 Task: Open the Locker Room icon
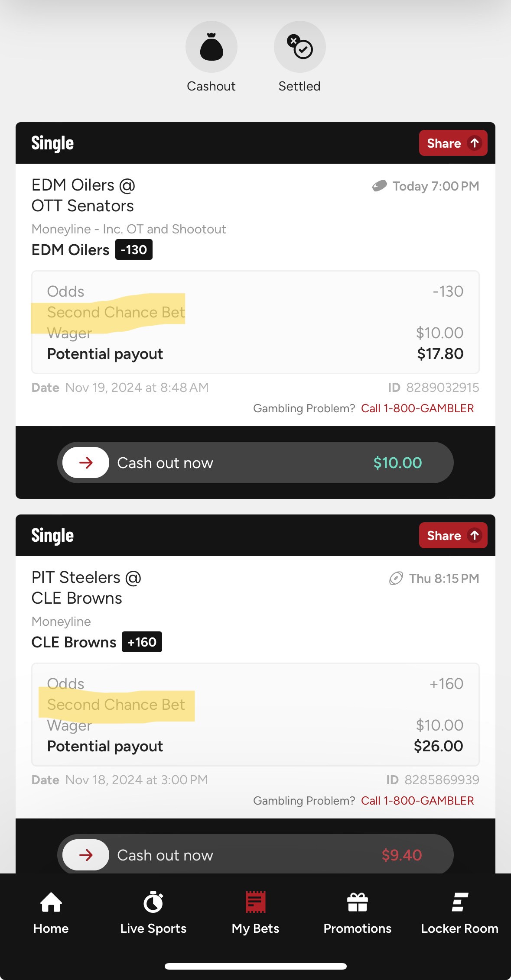(459, 903)
